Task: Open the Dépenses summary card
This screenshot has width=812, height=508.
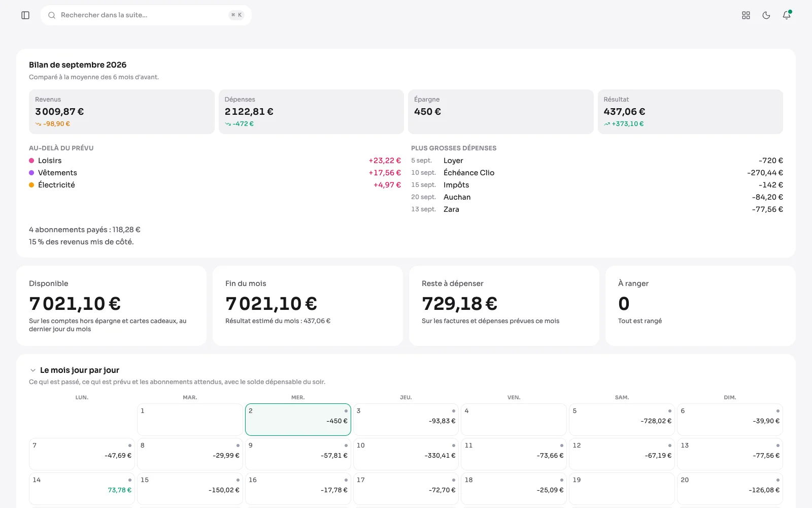Action: [311, 112]
